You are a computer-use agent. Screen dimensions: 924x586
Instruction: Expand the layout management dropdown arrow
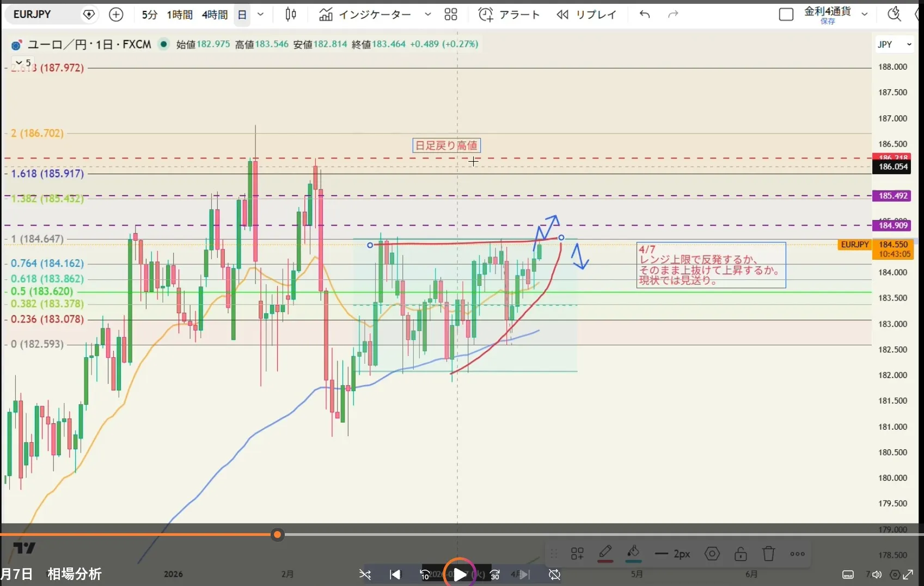pyautogui.click(x=865, y=15)
